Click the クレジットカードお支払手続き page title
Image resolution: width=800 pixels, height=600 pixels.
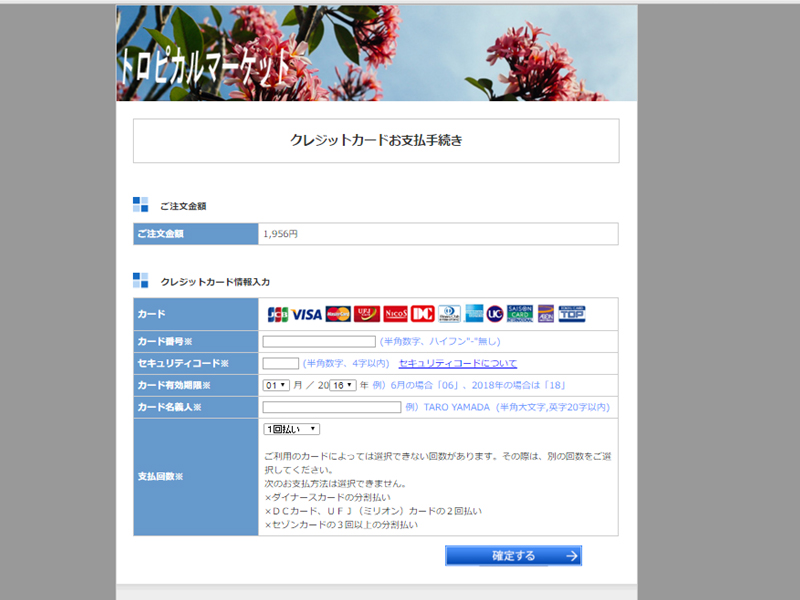click(x=377, y=140)
